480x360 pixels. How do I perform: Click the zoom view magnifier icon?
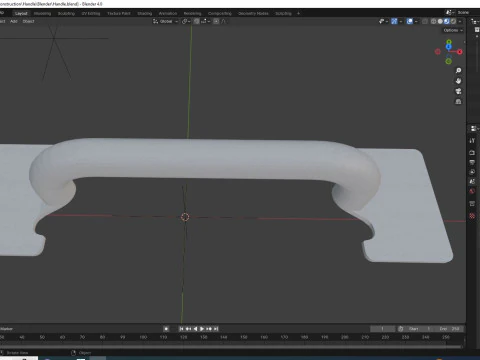(458, 71)
